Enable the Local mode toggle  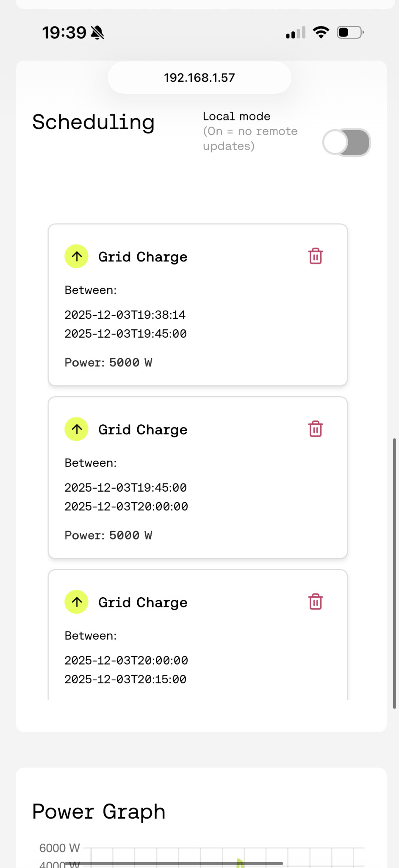346,142
